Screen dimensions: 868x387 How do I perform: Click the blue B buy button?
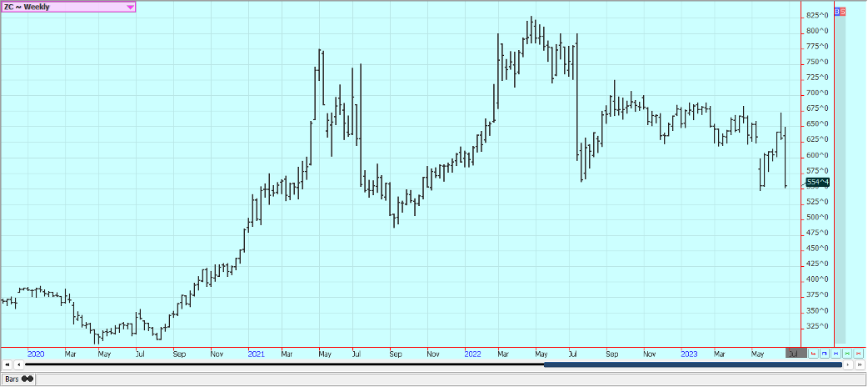click(x=836, y=11)
